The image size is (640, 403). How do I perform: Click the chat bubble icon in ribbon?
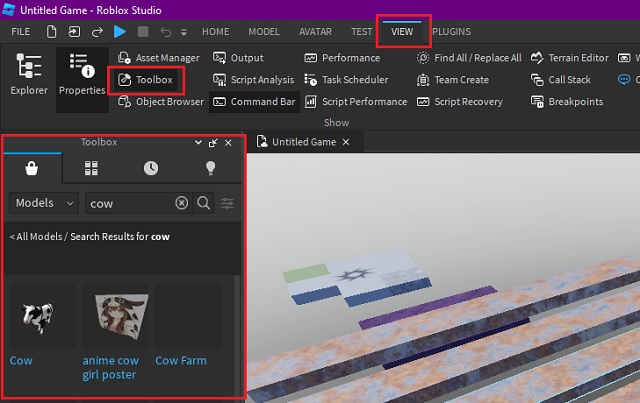624,79
